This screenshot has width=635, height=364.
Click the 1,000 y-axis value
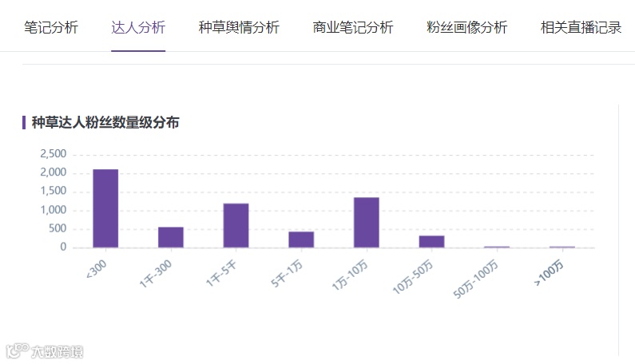[x=53, y=210]
